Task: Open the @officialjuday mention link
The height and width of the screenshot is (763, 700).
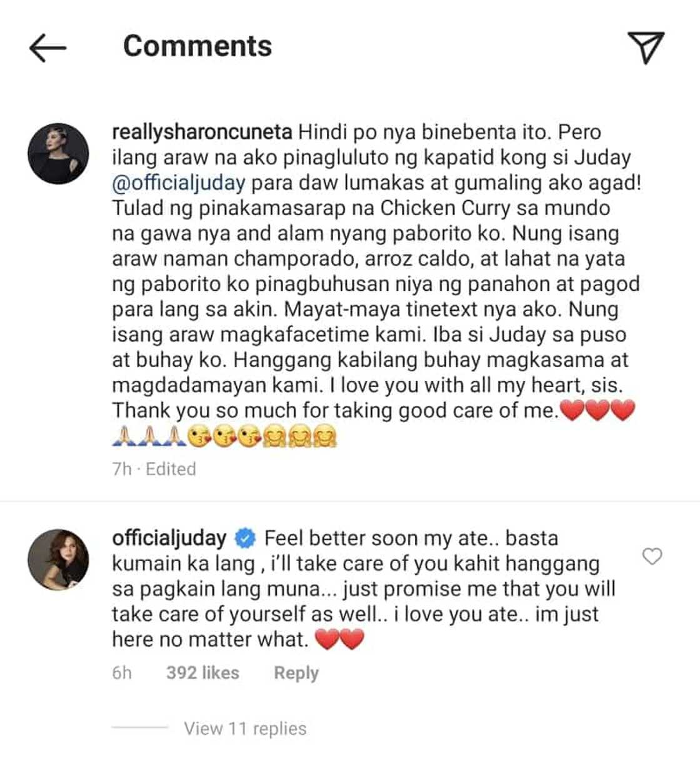Action: pos(179,183)
